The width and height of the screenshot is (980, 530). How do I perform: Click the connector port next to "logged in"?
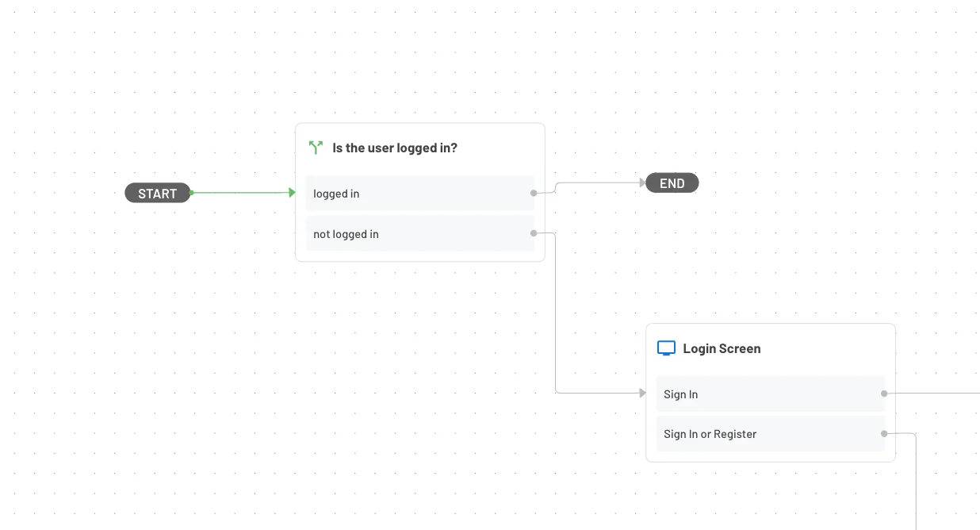(x=533, y=192)
